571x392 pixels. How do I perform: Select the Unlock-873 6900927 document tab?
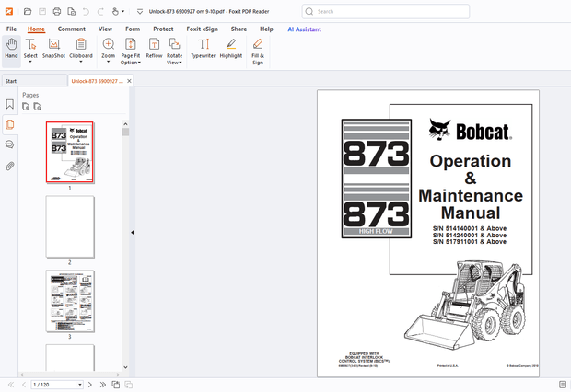click(x=97, y=81)
